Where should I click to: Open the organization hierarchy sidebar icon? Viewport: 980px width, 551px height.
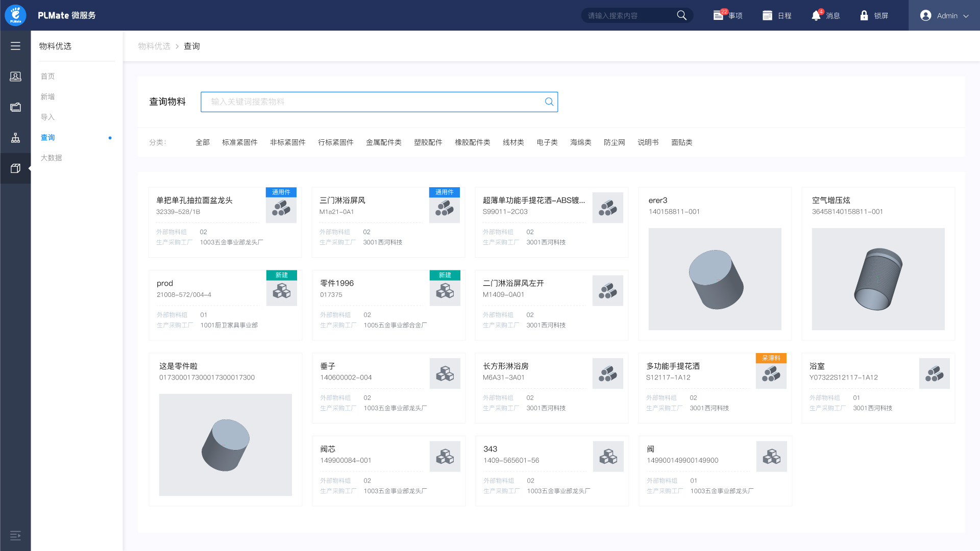(15, 138)
